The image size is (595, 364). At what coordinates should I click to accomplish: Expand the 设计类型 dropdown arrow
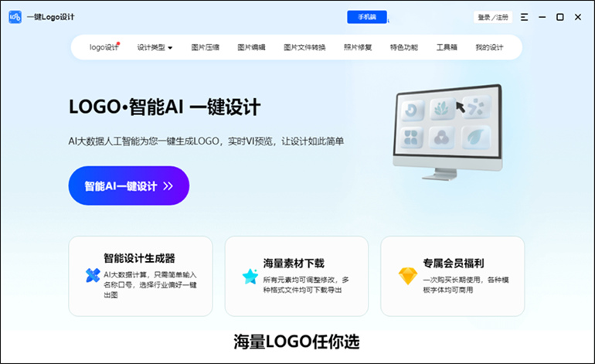coord(170,48)
